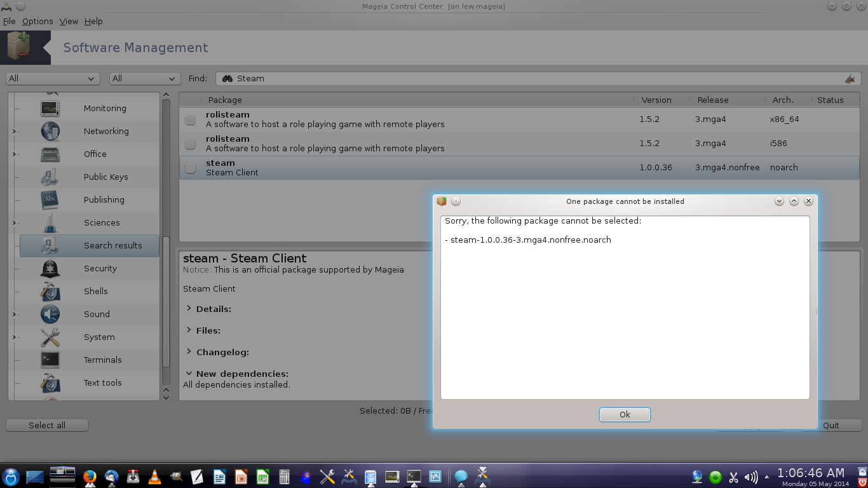Sort by the Version column header

click(x=661, y=100)
